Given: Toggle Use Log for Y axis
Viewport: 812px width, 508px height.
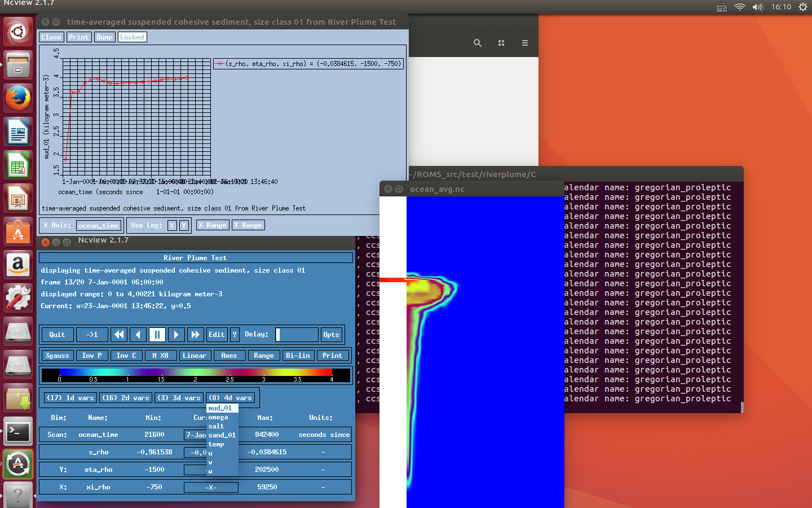Looking at the screenshot, I should (183, 225).
